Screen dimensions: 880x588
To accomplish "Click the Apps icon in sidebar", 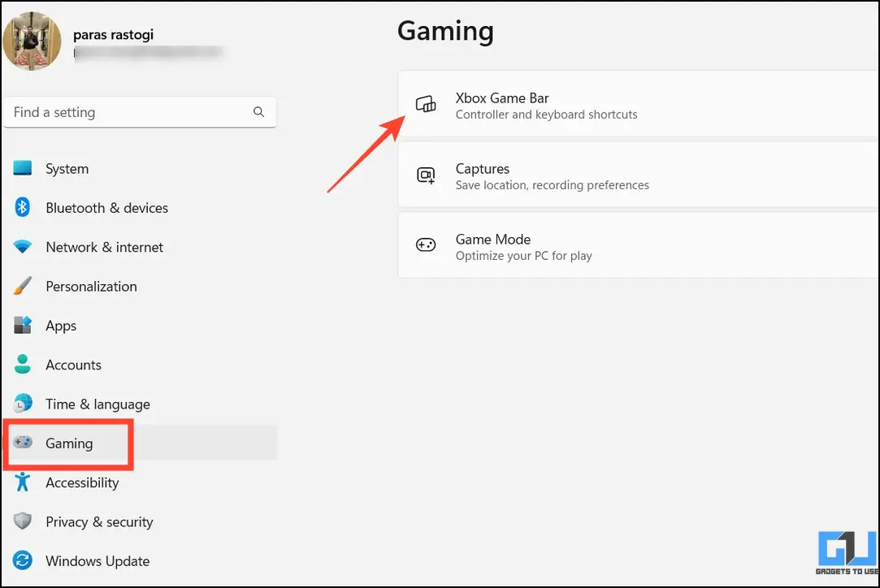I will [x=23, y=326].
